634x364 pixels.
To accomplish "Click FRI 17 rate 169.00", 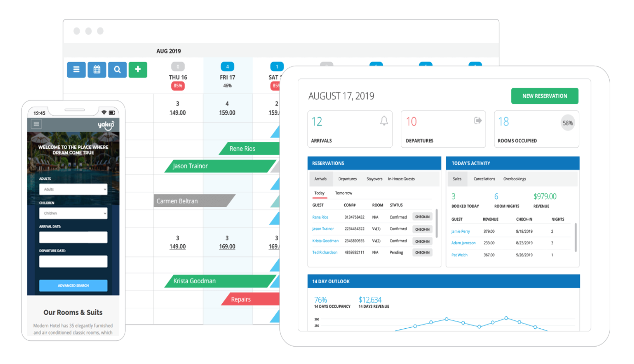I will (x=227, y=247).
